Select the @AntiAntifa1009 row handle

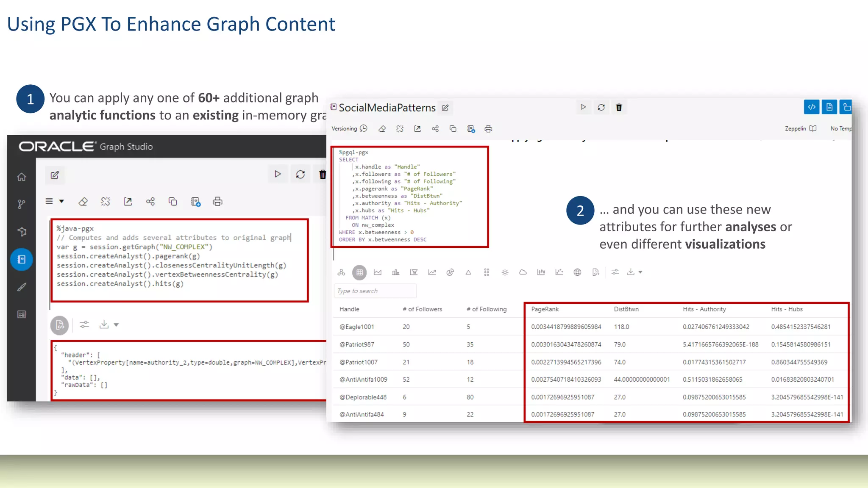363,380
